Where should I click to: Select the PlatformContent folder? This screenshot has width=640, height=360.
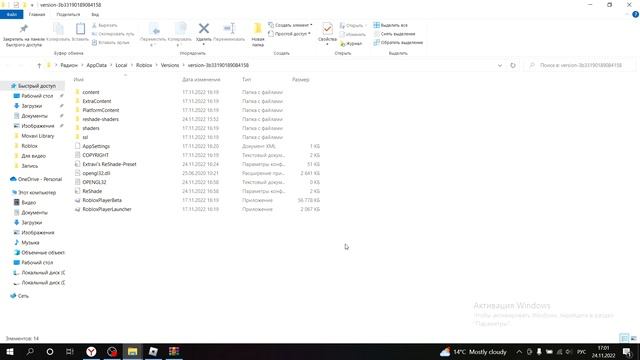(101, 110)
